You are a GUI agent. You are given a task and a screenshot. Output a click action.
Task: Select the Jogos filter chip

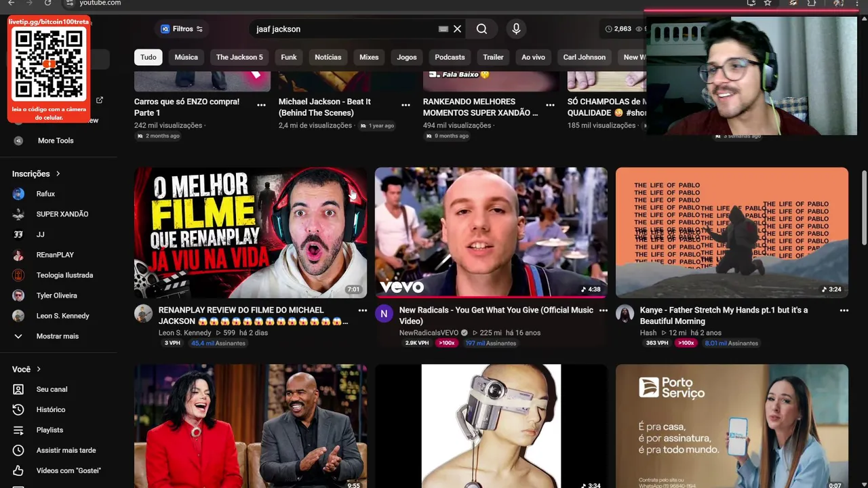click(407, 57)
